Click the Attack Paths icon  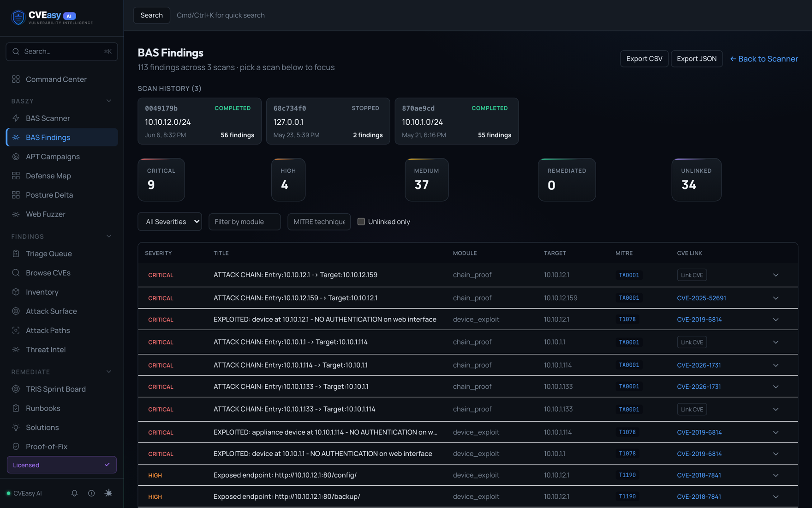[16, 330]
